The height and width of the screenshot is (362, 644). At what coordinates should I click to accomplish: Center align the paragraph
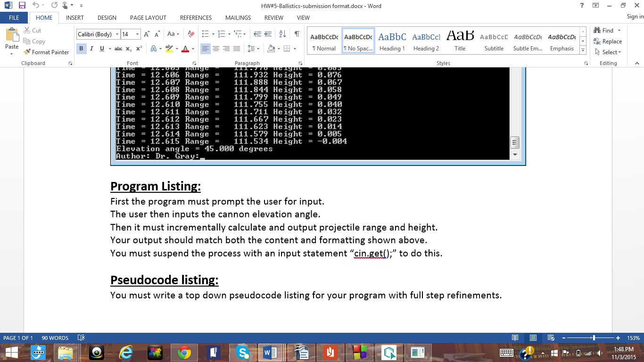click(216, 49)
